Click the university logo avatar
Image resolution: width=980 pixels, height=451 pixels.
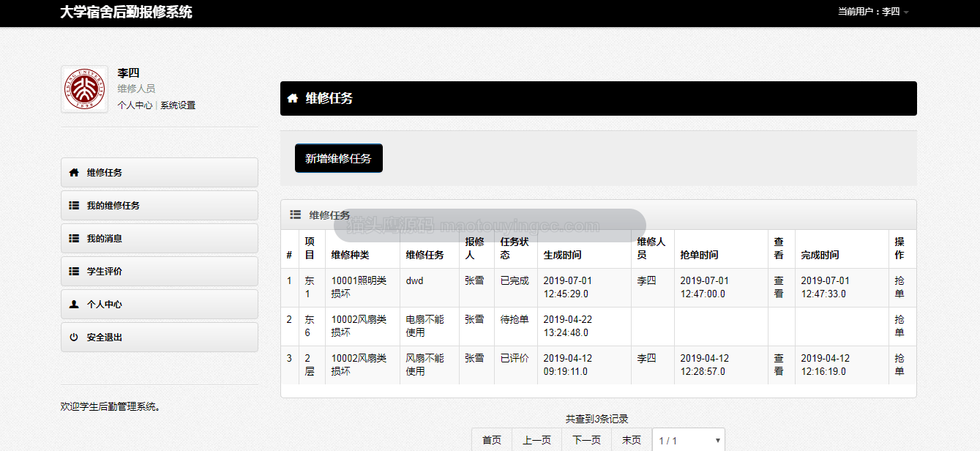click(84, 89)
